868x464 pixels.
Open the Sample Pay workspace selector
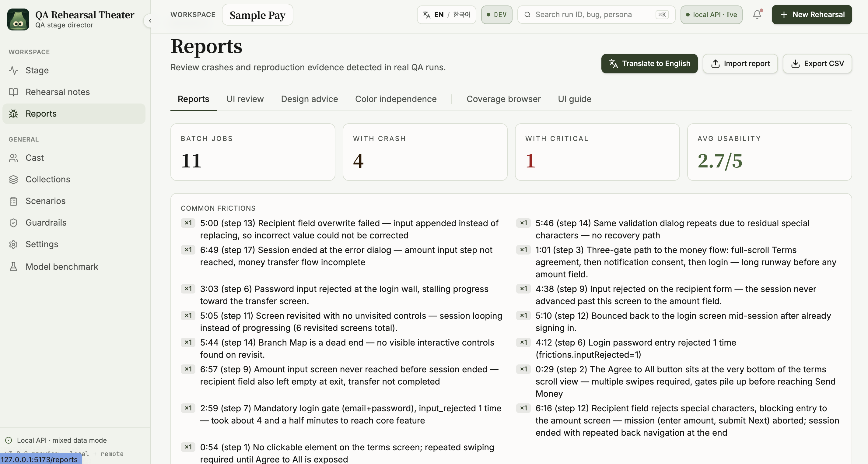[257, 15]
